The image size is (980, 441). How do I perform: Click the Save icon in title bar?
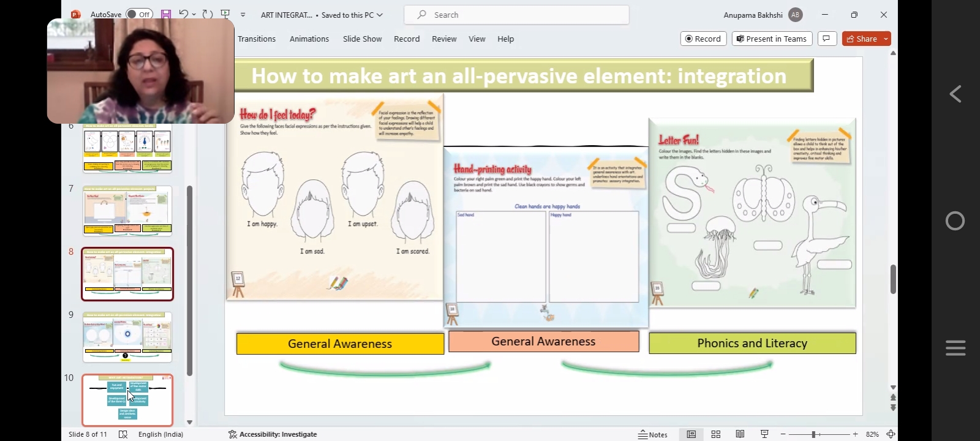click(166, 14)
